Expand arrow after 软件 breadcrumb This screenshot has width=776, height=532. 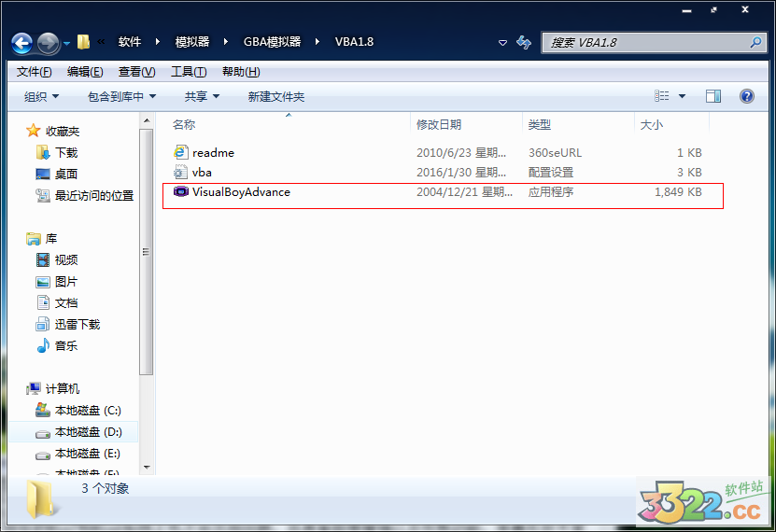click(158, 41)
